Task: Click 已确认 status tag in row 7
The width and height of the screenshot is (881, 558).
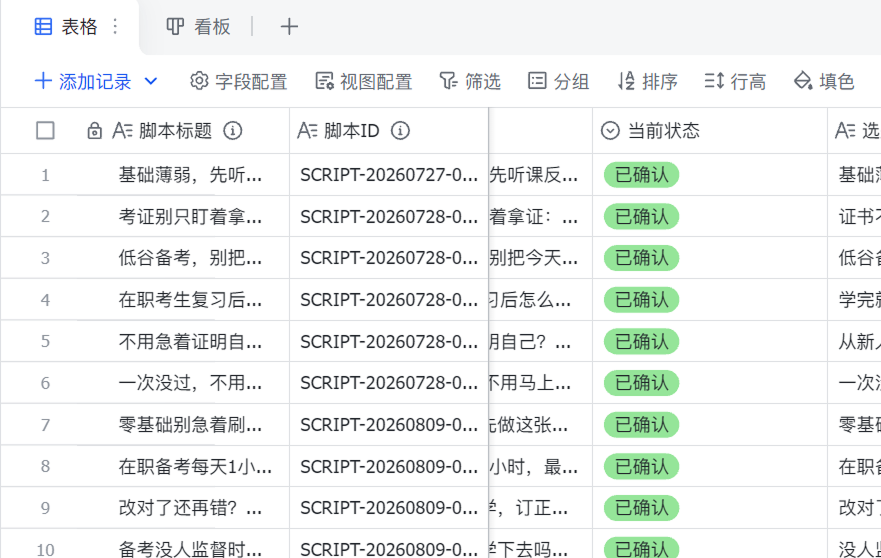Action: [x=641, y=424]
